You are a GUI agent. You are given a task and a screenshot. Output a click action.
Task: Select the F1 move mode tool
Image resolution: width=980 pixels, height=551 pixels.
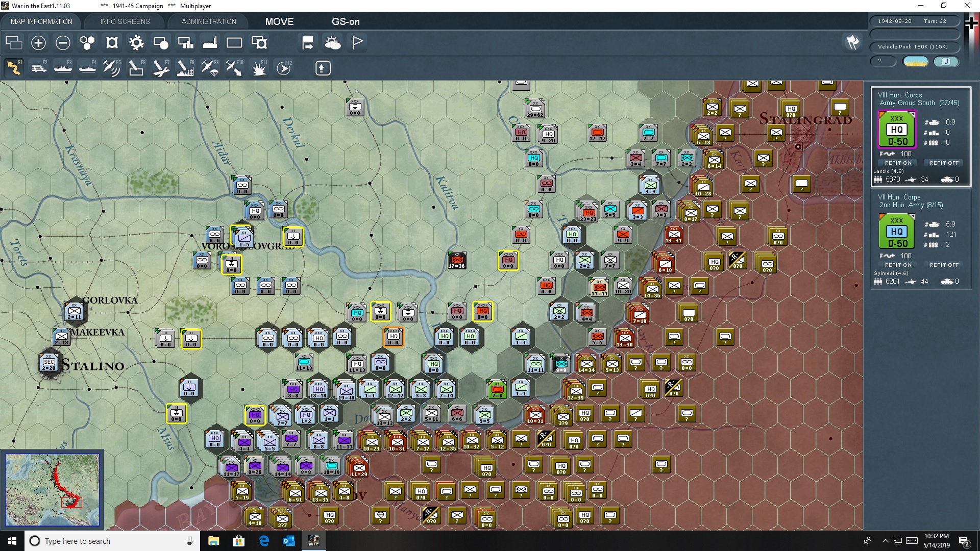[14, 68]
